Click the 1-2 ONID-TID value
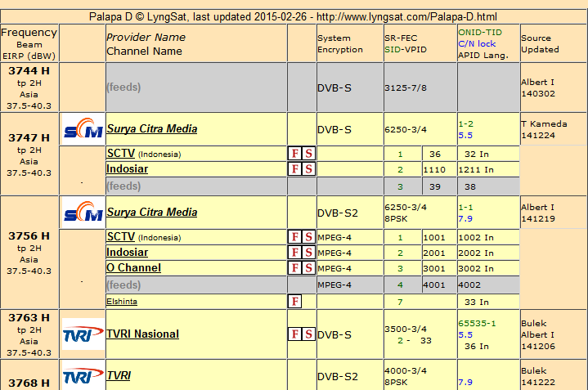This screenshot has height=390, width=588. coord(466,124)
